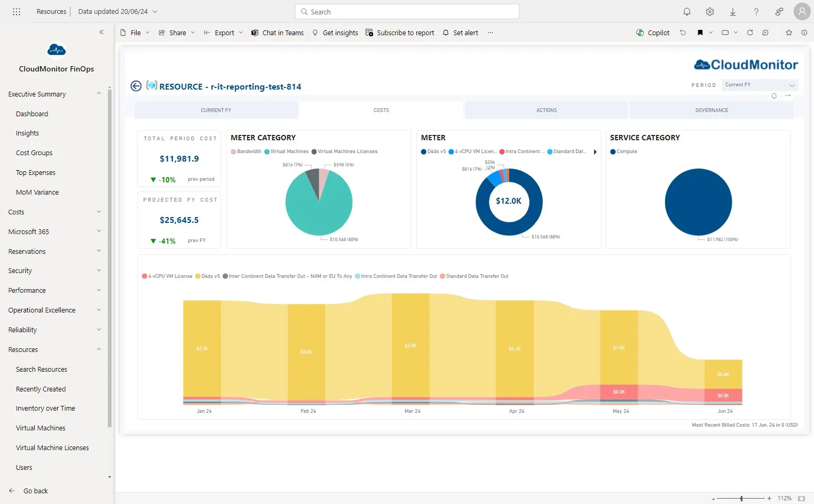Open the Share menu
The height and width of the screenshot is (504, 814).
pyautogui.click(x=177, y=33)
